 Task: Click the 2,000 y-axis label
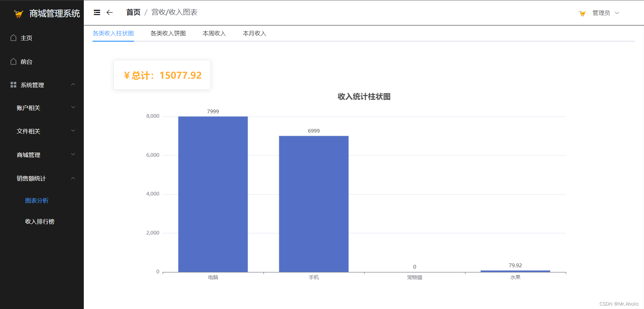(153, 233)
